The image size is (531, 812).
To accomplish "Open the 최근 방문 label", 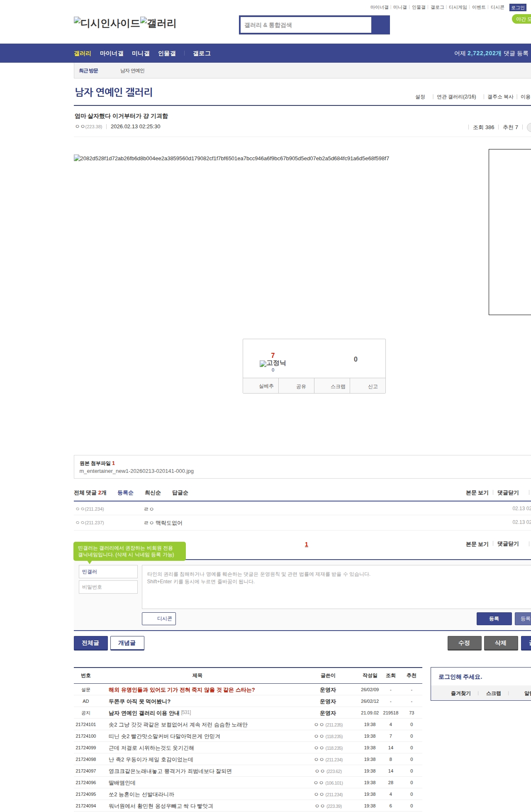I will [88, 71].
